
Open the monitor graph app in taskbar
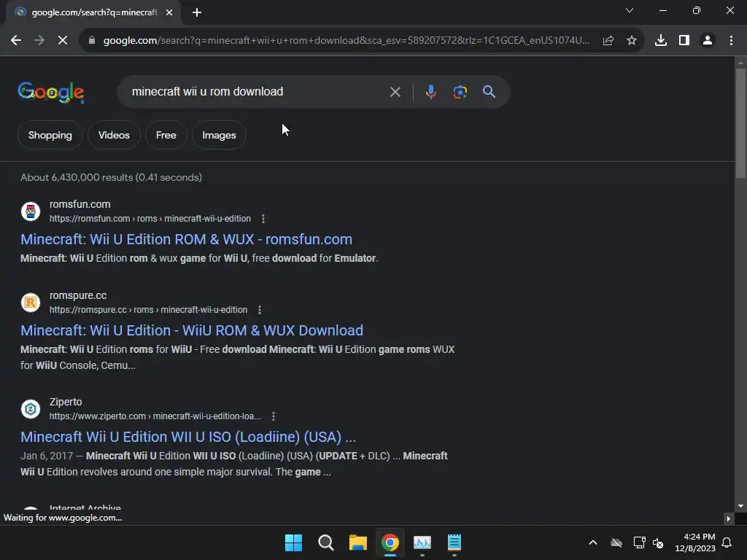coord(422,542)
